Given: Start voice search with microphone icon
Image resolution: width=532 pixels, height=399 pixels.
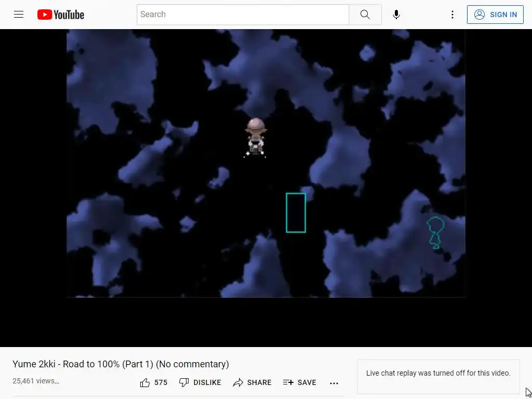Looking at the screenshot, I should pos(396,15).
